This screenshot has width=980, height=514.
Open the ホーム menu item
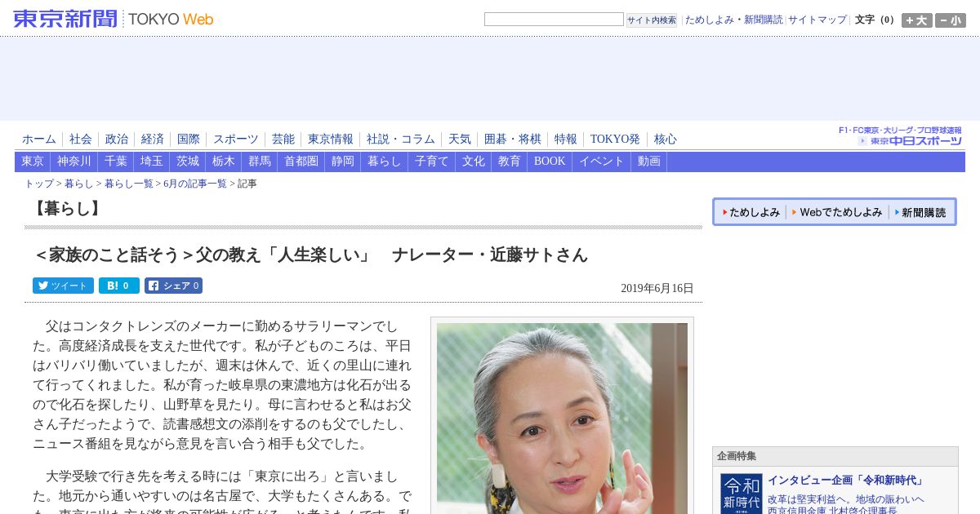(39, 140)
